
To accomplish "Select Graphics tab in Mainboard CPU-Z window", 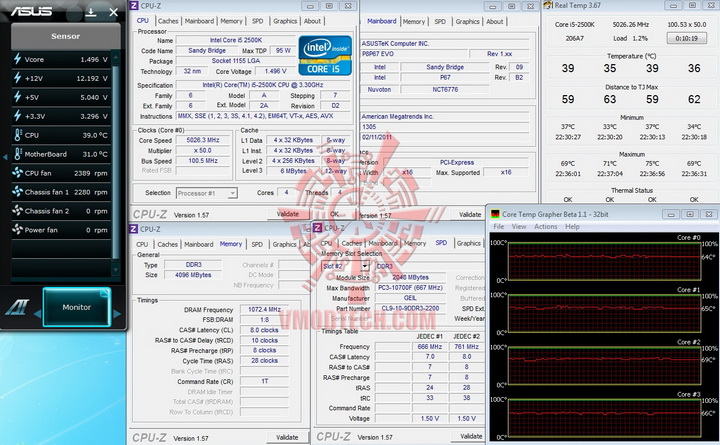I will point(467,22).
